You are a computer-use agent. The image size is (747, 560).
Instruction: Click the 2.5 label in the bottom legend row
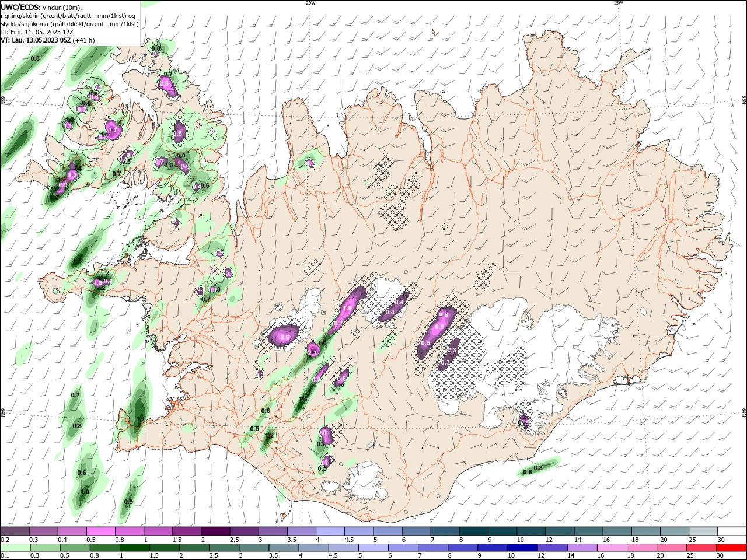214,556
